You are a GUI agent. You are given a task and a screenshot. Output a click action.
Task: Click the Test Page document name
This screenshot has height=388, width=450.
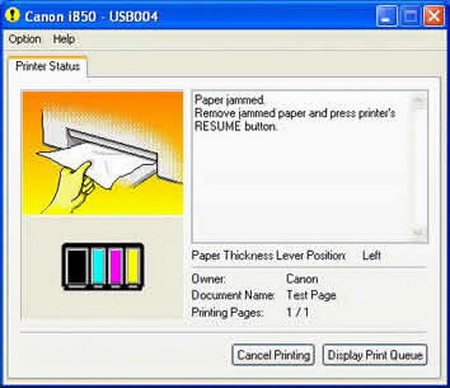311,295
